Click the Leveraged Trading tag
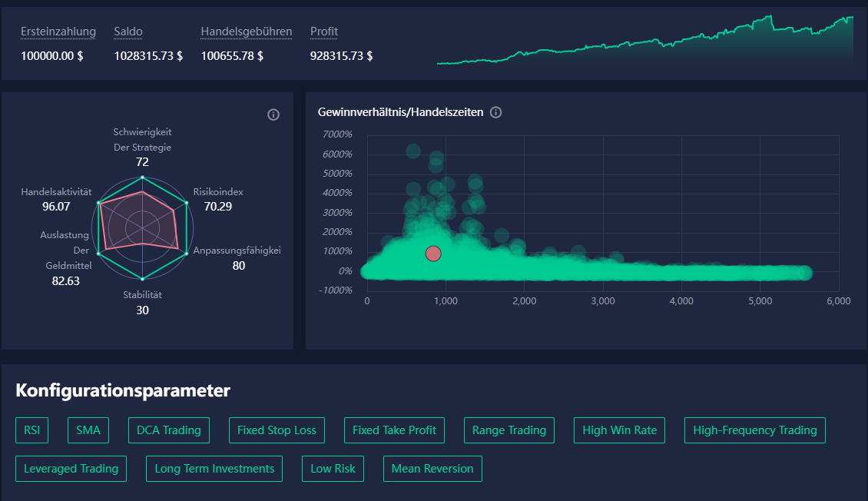 (71, 468)
